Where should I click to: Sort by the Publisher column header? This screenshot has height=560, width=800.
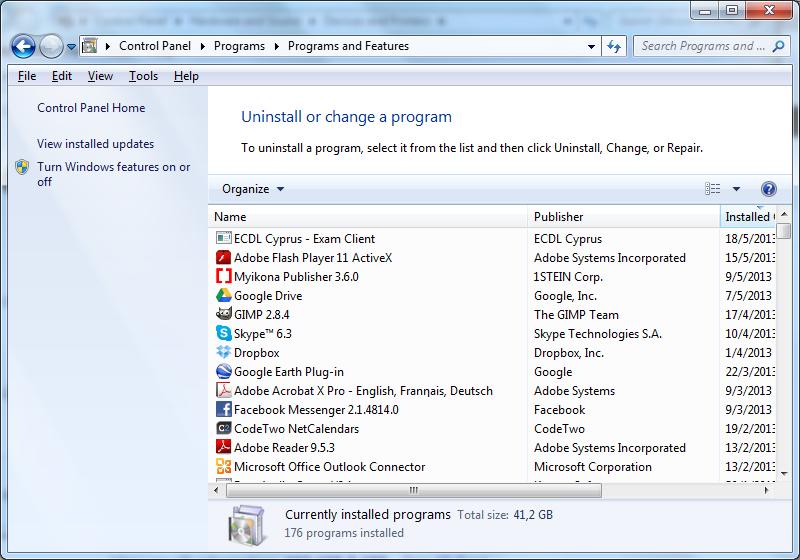tap(623, 217)
